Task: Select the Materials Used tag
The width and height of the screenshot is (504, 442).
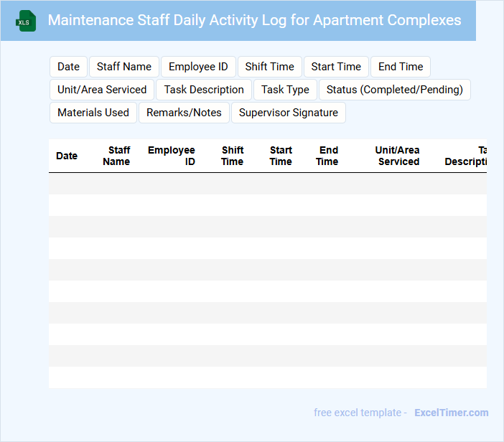Action: click(x=93, y=113)
